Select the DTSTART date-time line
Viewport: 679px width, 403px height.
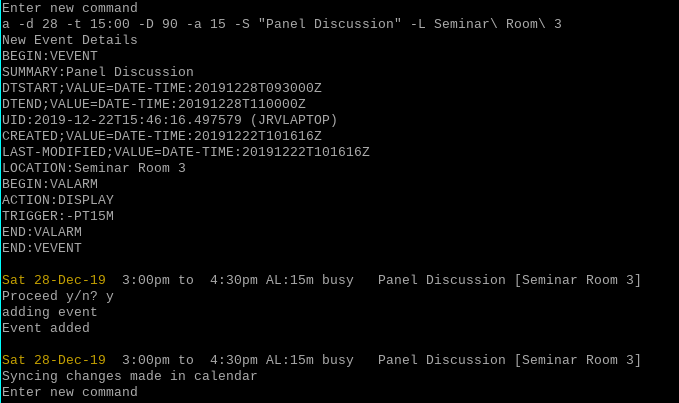point(162,88)
